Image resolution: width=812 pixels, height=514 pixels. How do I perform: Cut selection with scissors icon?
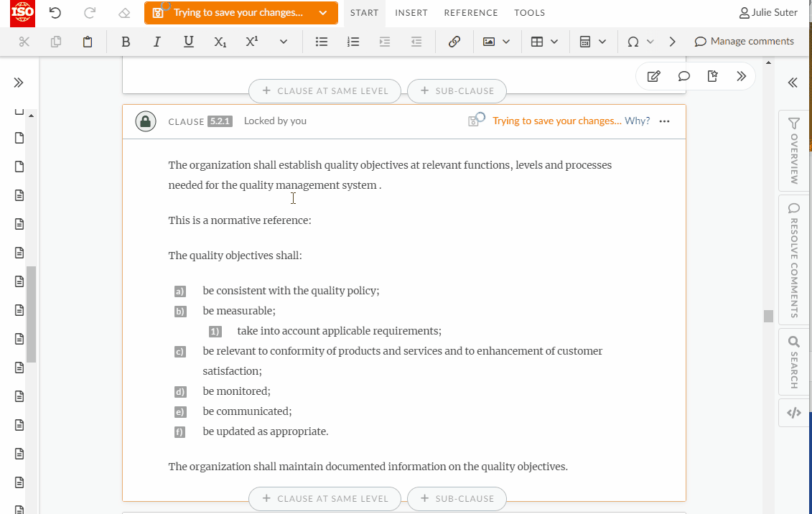[x=24, y=42]
